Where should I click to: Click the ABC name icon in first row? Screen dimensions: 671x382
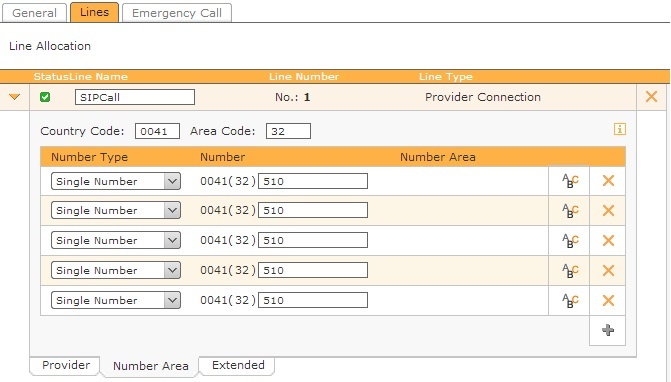click(570, 181)
